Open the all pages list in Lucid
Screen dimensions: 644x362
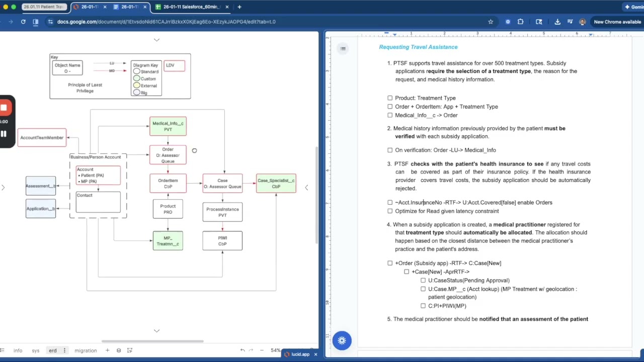pos(2,350)
